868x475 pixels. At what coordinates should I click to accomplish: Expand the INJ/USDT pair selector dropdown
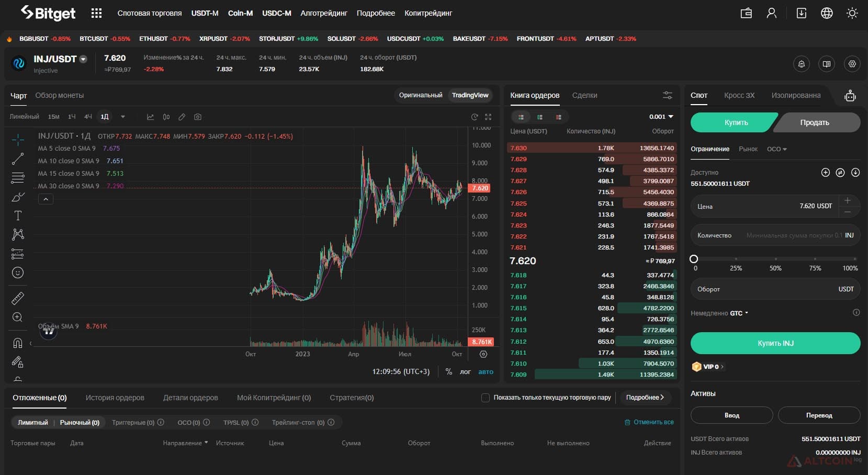tap(83, 59)
